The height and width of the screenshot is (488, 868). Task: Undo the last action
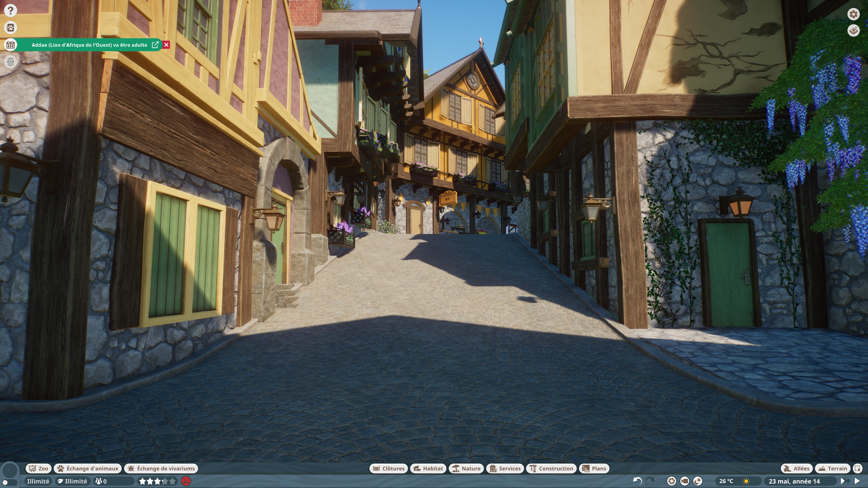coord(637,481)
